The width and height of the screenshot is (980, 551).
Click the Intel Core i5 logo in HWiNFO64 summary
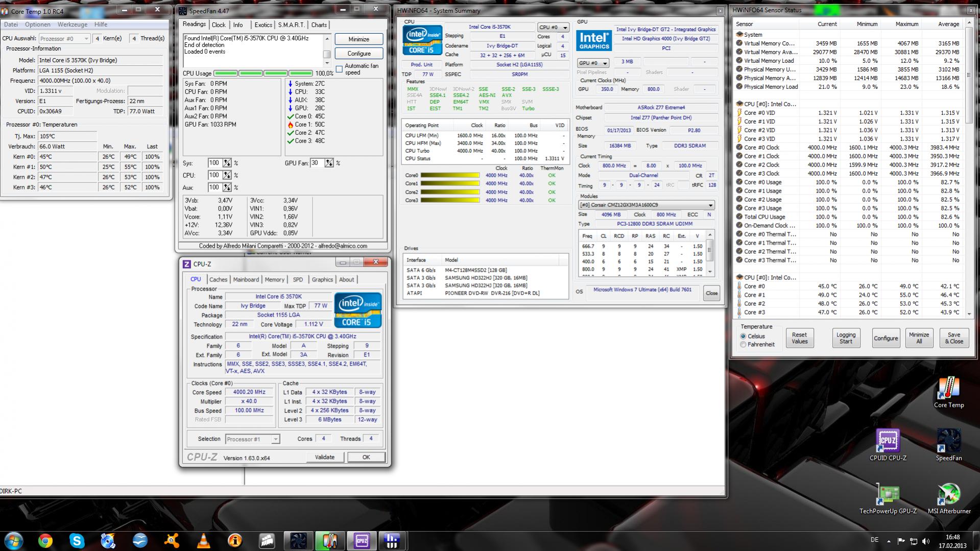422,40
